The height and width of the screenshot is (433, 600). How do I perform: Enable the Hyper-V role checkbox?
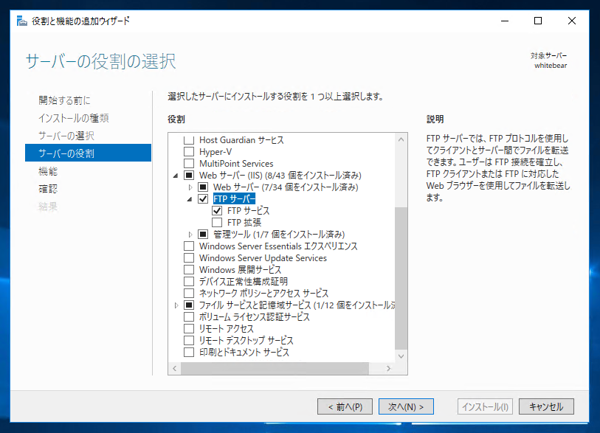(x=189, y=152)
